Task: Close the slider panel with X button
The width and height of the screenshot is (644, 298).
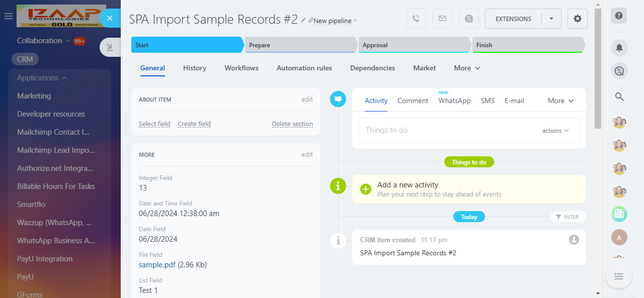Action: [x=110, y=18]
